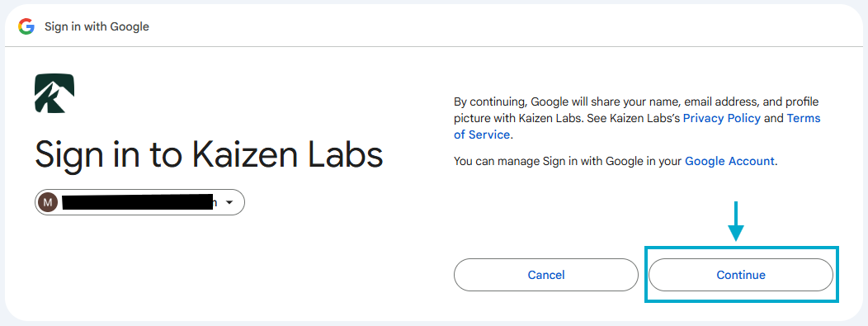Click the Kaizen Labs mountain logo

pos(54,93)
